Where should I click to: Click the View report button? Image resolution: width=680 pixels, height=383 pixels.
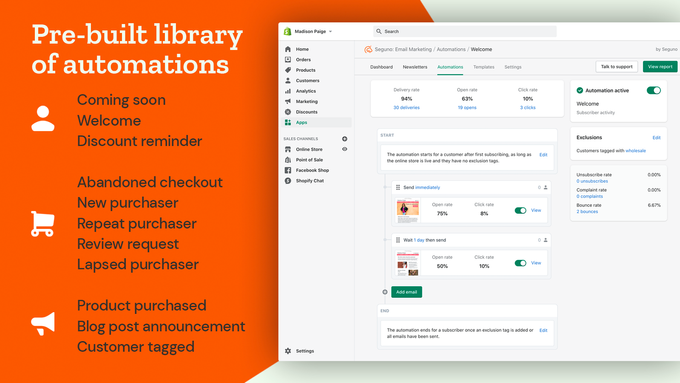coord(660,67)
